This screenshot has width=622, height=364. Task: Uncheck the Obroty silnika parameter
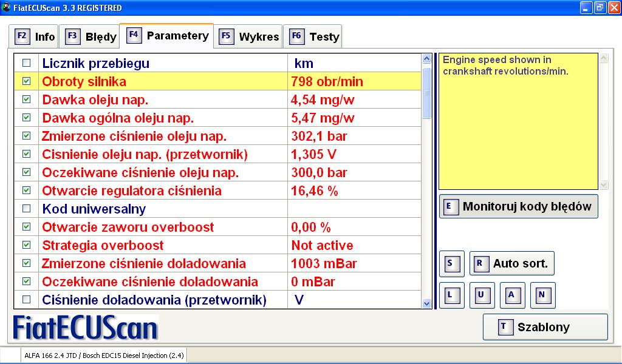click(27, 81)
